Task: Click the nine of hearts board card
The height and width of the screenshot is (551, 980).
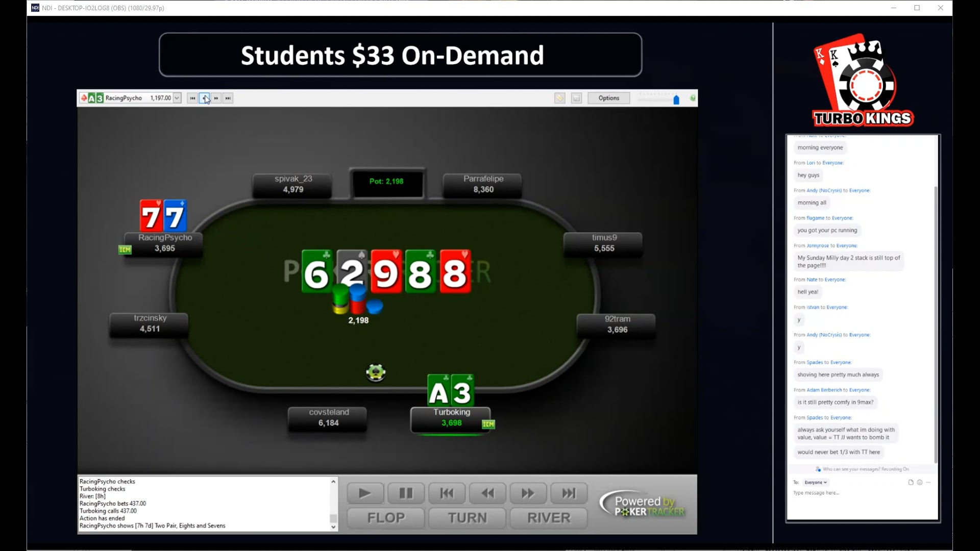Action: [386, 271]
